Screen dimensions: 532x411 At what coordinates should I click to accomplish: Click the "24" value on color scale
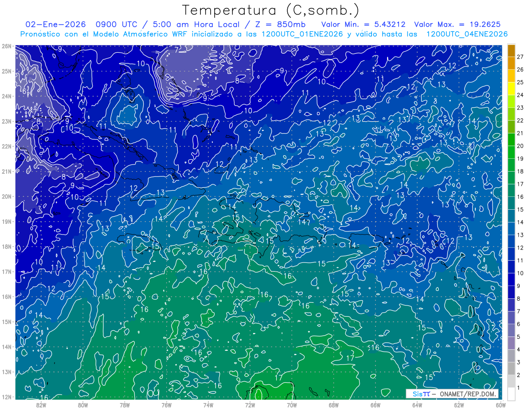[x=520, y=95]
